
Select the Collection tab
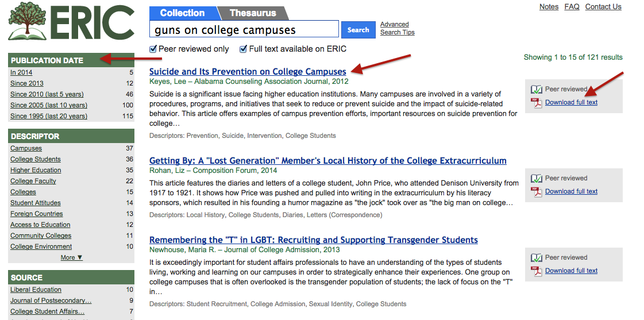[x=182, y=13]
